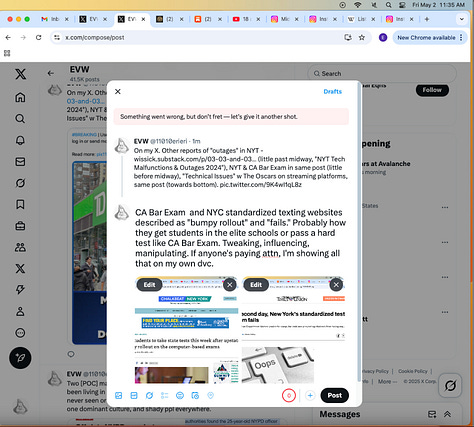
Task: Click the character count indicator
Action: (x=289, y=396)
